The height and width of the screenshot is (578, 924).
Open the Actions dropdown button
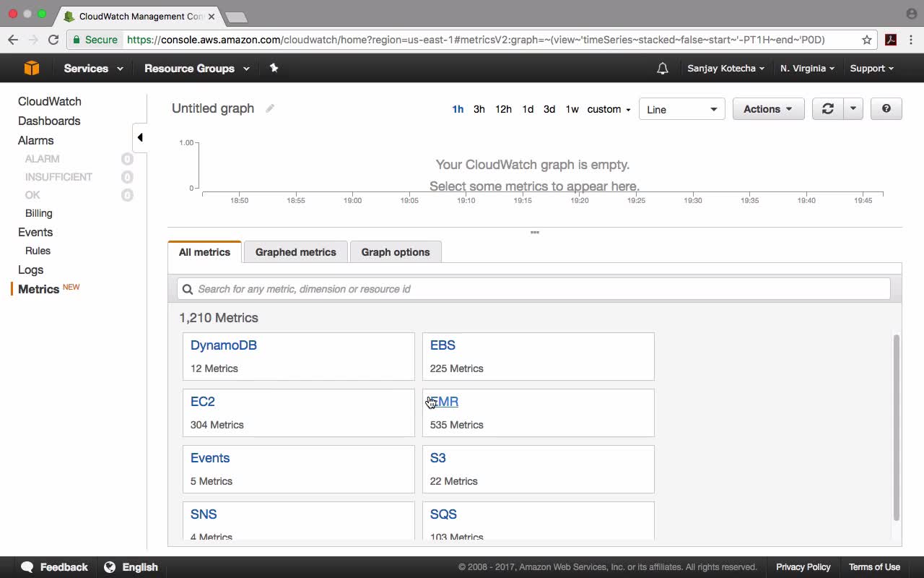pos(768,109)
